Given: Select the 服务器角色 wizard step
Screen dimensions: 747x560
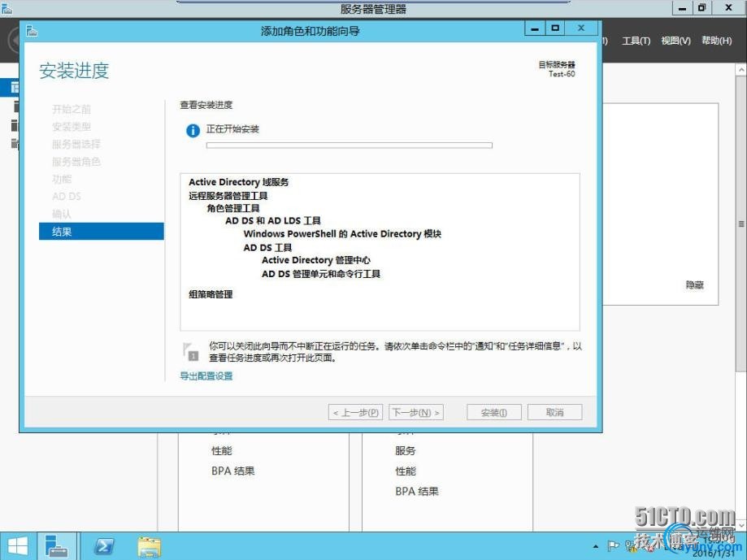Looking at the screenshot, I should [x=76, y=162].
